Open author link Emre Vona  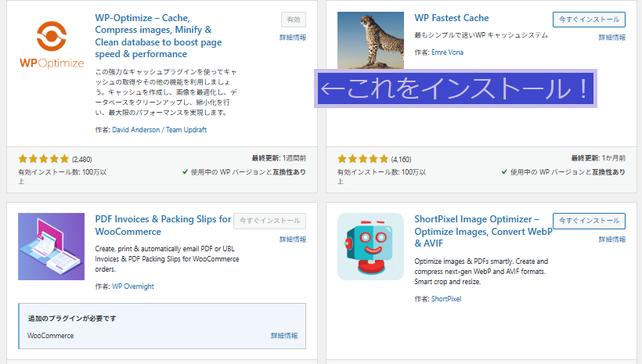click(447, 52)
